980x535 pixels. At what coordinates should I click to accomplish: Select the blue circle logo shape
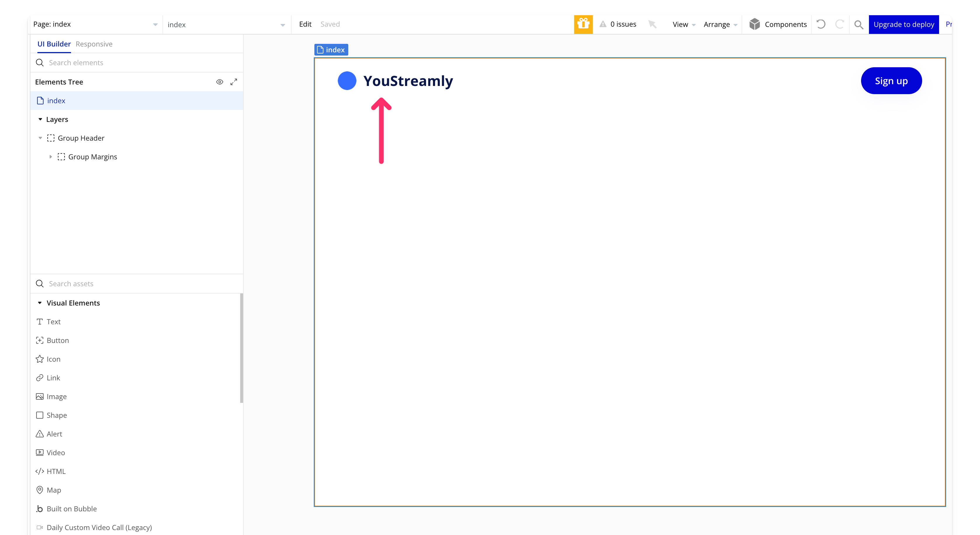(347, 81)
